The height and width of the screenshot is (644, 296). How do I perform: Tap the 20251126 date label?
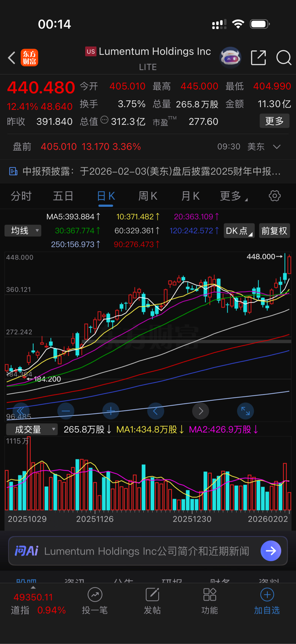pyautogui.click(x=95, y=519)
